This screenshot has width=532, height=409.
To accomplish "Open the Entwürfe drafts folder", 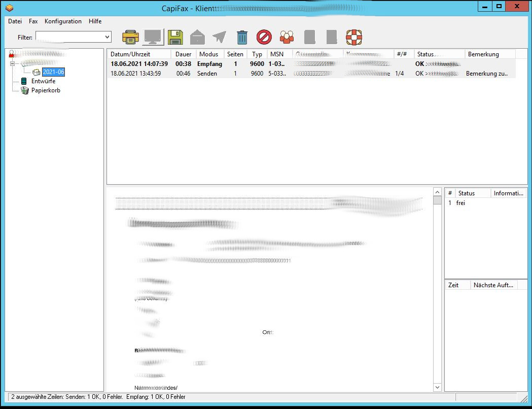I will [43, 81].
